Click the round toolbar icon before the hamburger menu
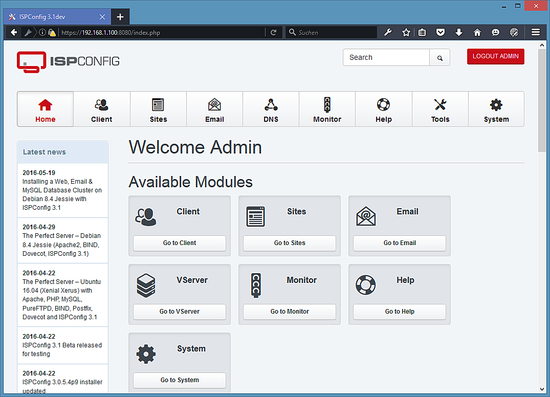This screenshot has width=550, height=397. tap(514, 33)
